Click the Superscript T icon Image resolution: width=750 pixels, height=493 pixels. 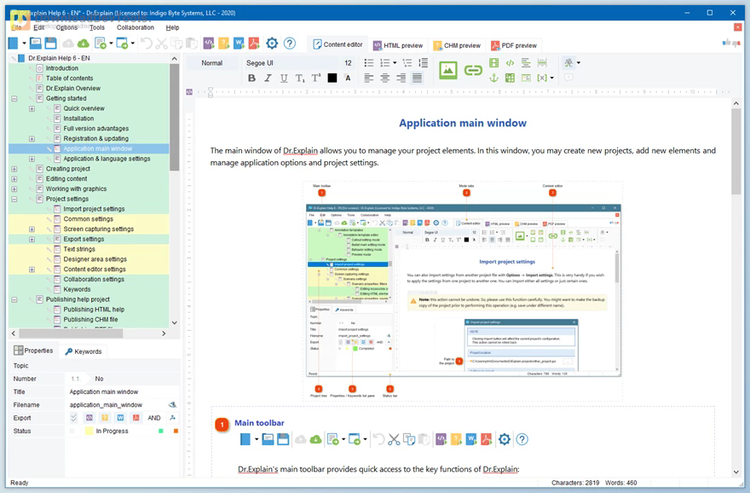click(316, 78)
